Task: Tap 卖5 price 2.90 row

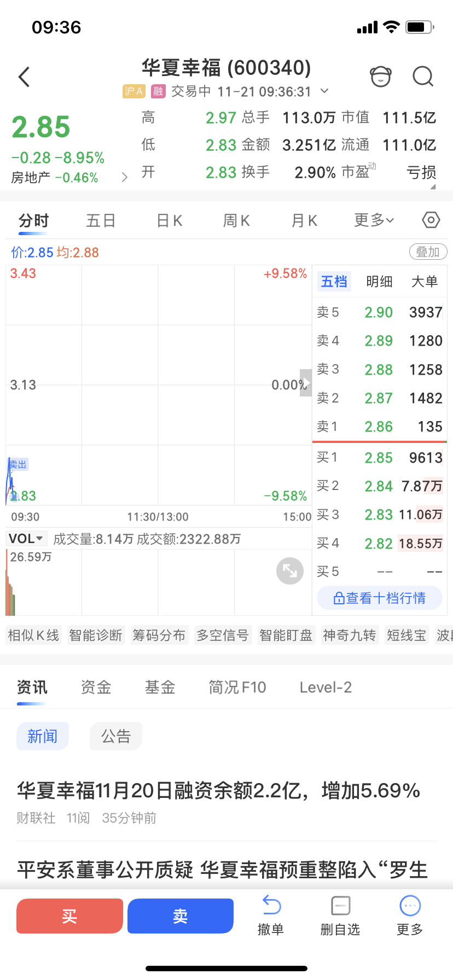Action: [x=380, y=312]
